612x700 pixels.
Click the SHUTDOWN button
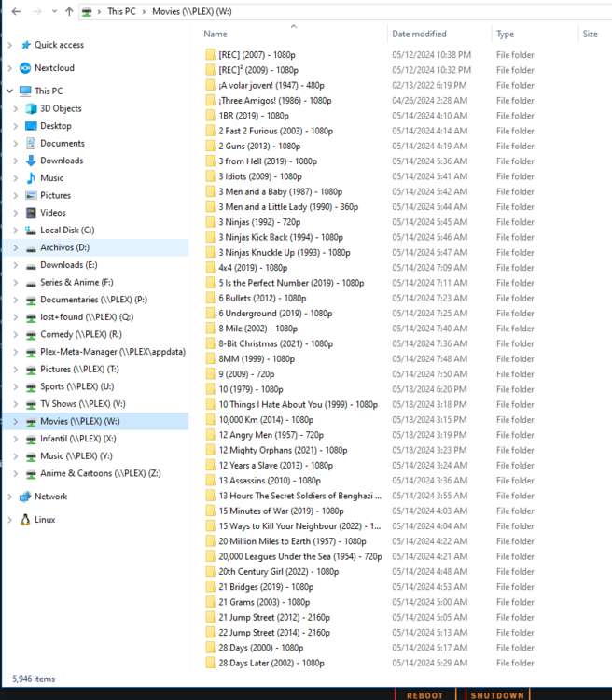497,694
